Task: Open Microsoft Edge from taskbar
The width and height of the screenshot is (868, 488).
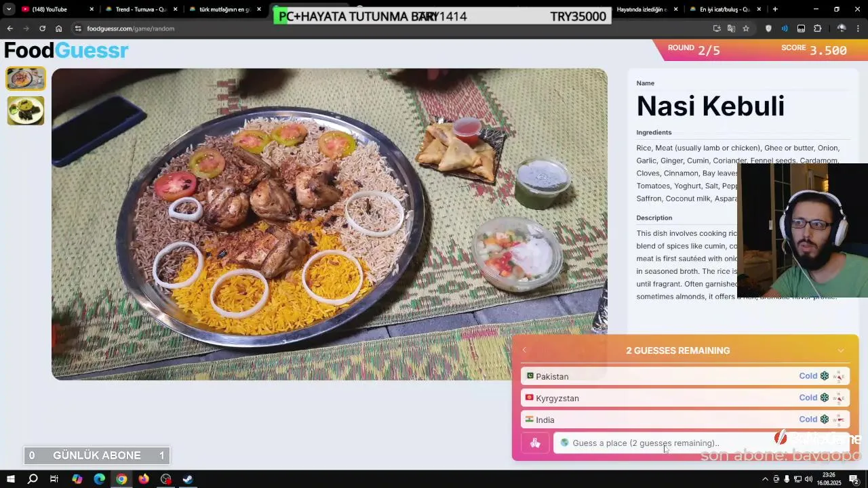Action: pos(99,479)
